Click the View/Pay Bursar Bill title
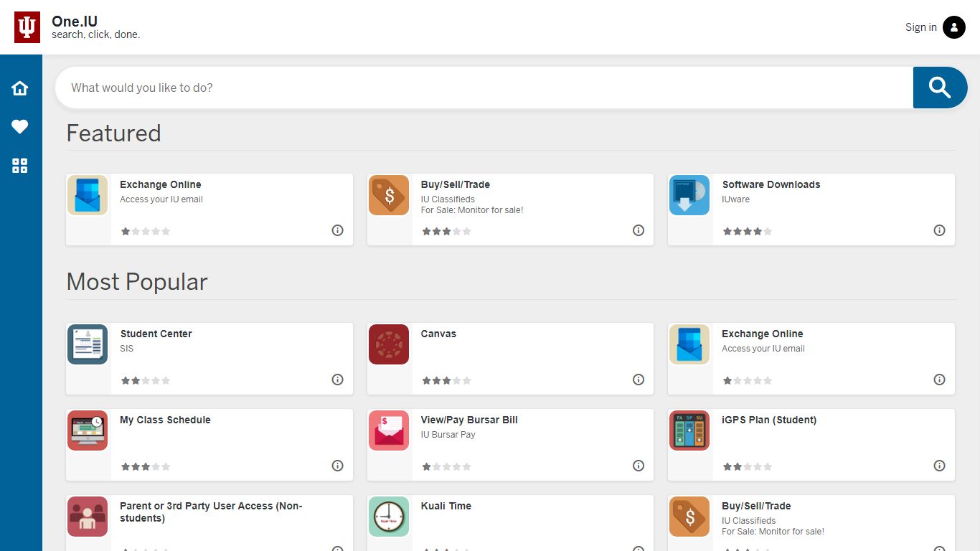 (469, 420)
